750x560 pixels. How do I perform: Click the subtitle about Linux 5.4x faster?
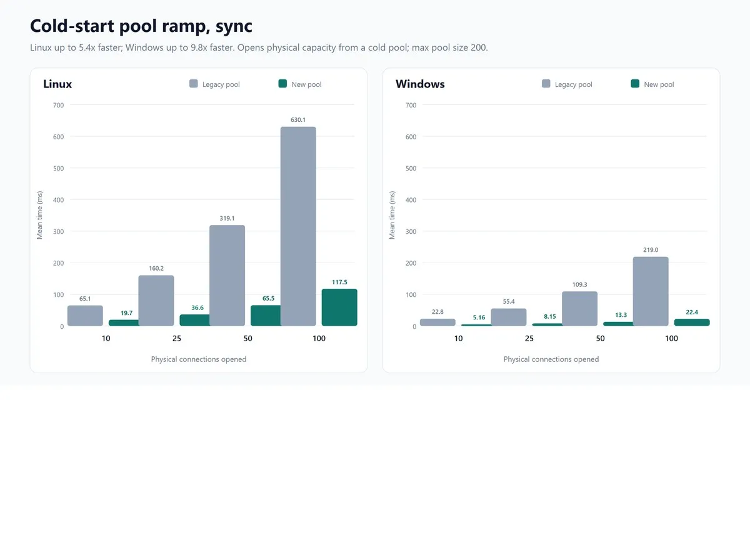point(259,47)
